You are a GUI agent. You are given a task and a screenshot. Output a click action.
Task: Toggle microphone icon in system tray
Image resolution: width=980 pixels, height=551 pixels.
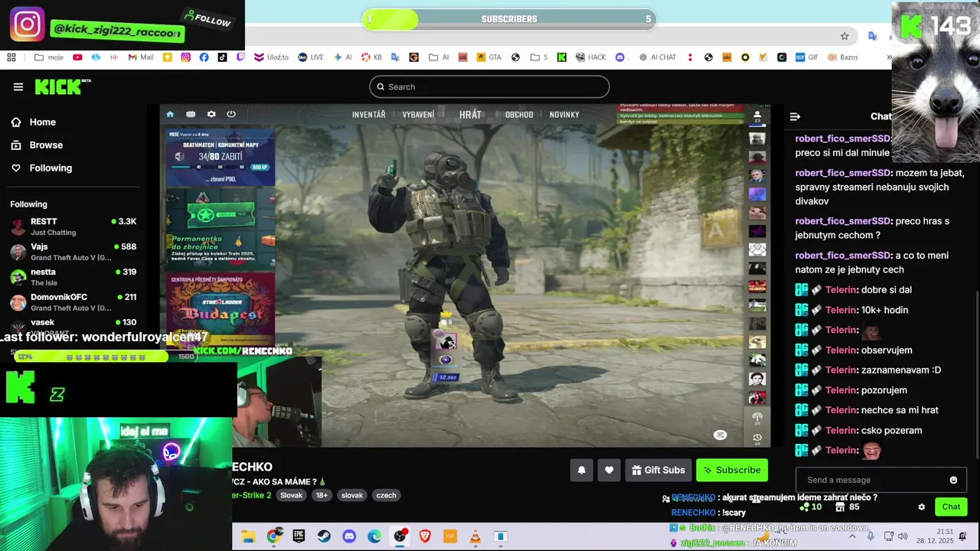pyautogui.click(x=871, y=536)
